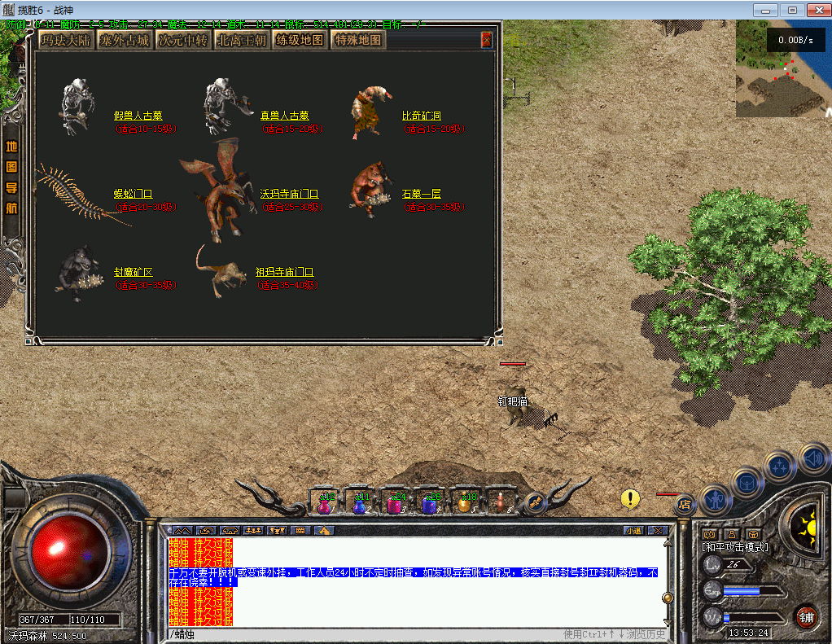Click the winged Woma guardian image

(217, 190)
